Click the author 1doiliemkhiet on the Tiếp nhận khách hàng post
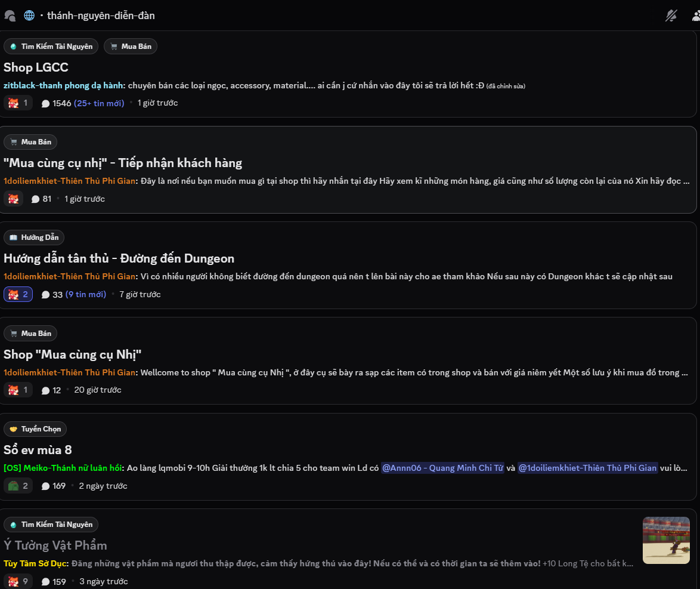This screenshot has height=589, width=700. [x=69, y=181]
